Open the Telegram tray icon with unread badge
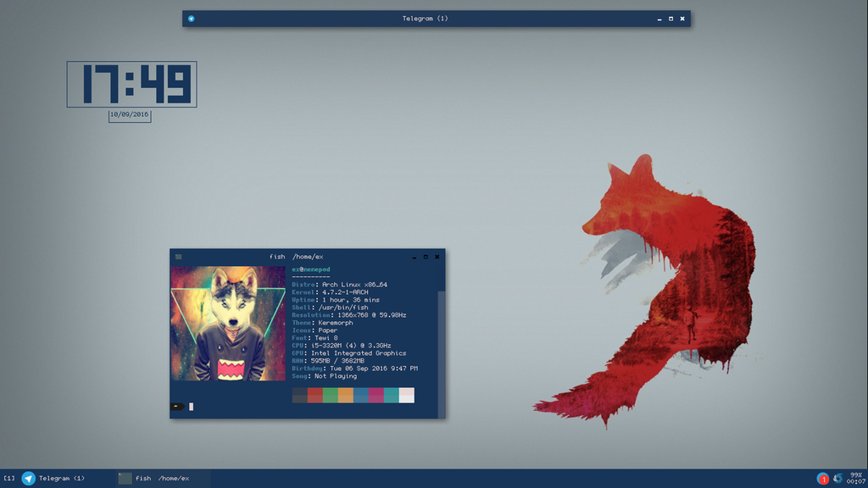The width and height of the screenshot is (868, 488). [822, 479]
